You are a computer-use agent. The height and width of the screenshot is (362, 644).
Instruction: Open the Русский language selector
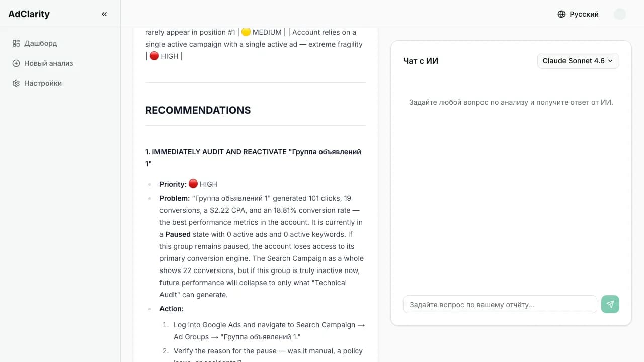[584, 14]
